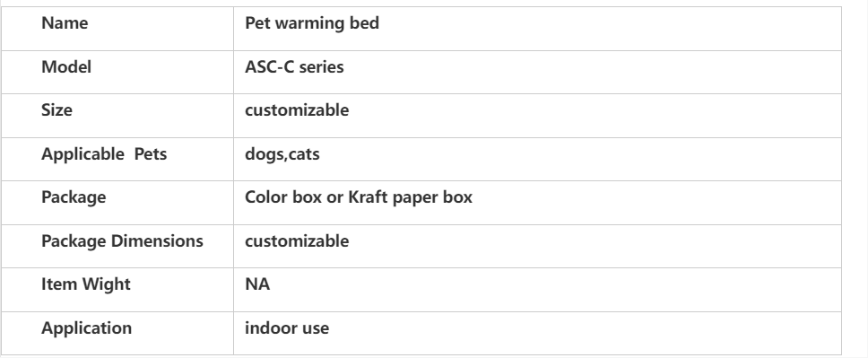Click the 'Applicable Pets' label
The height and width of the screenshot is (358, 868).
point(103,153)
